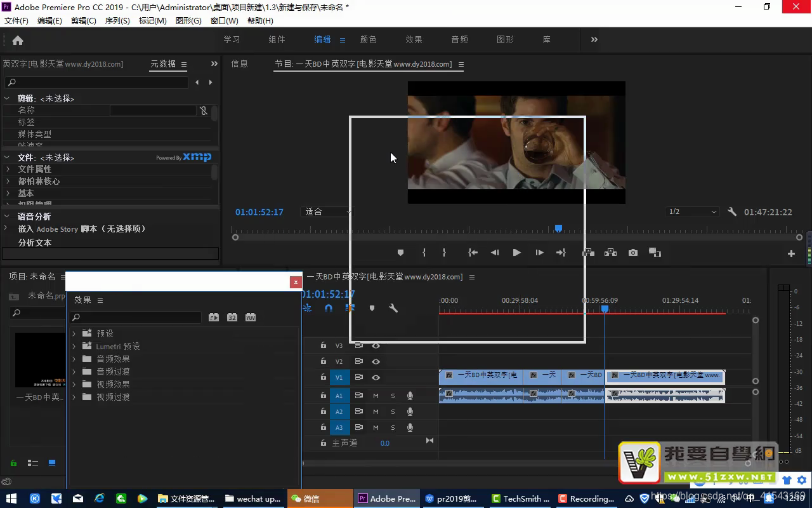Add a marker in the Program monitor
Image resolution: width=812 pixels, height=508 pixels.
click(x=400, y=253)
